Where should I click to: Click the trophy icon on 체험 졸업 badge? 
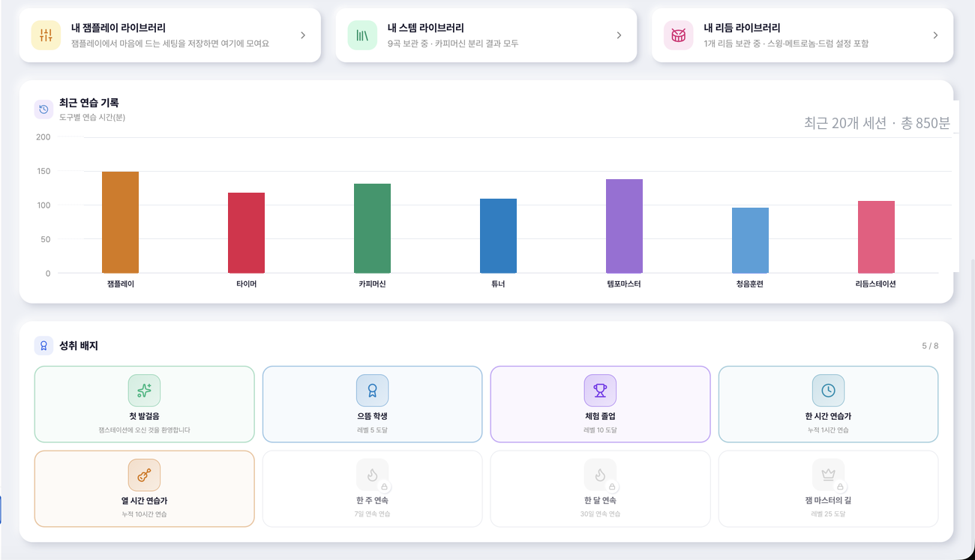(x=600, y=391)
